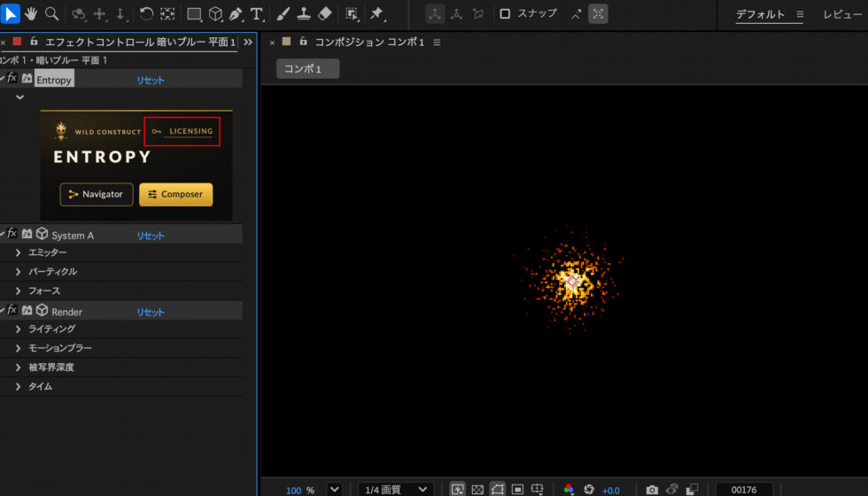Toggle transparency grid icon
The width and height of the screenshot is (868, 496).
tap(477, 489)
